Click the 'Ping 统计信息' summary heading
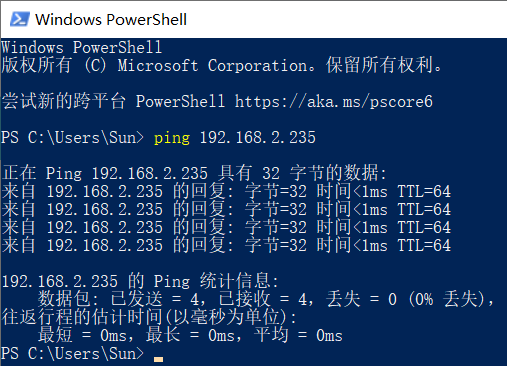This screenshot has height=366, width=507. [215, 281]
